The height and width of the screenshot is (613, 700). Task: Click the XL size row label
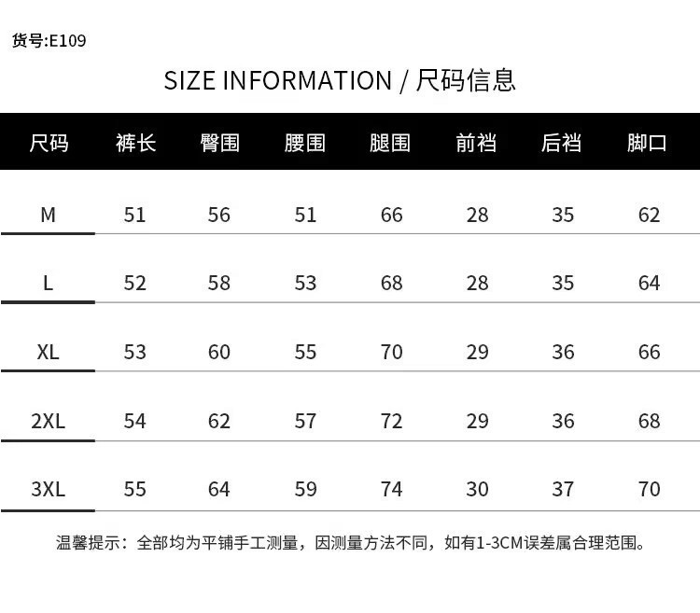pyautogui.click(x=49, y=352)
